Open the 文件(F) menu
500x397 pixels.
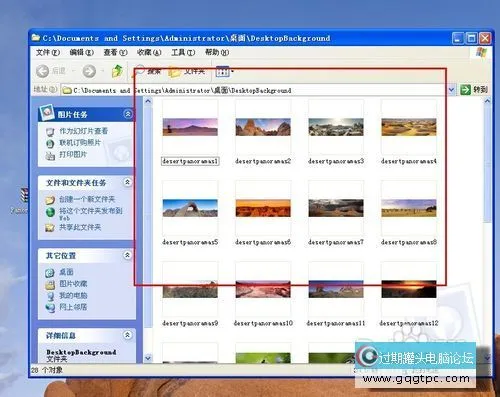48,52
